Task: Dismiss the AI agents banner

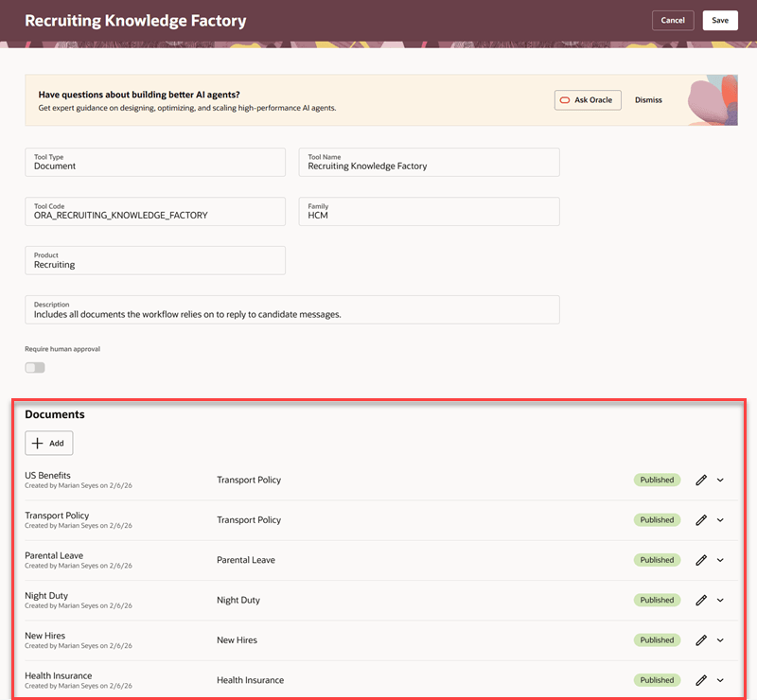Action: (x=650, y=99)
